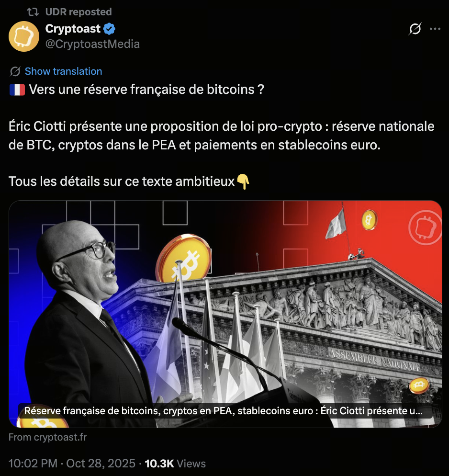
Task: Open the @CryptoastMedia handle
Action: pyautogui.click(x=92, y=44)
